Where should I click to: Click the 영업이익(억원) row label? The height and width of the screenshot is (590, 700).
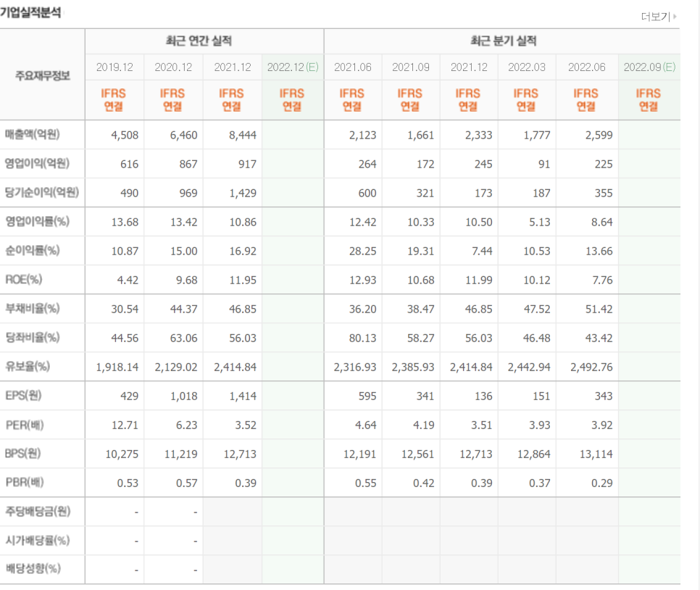click(x=37, y=164)
